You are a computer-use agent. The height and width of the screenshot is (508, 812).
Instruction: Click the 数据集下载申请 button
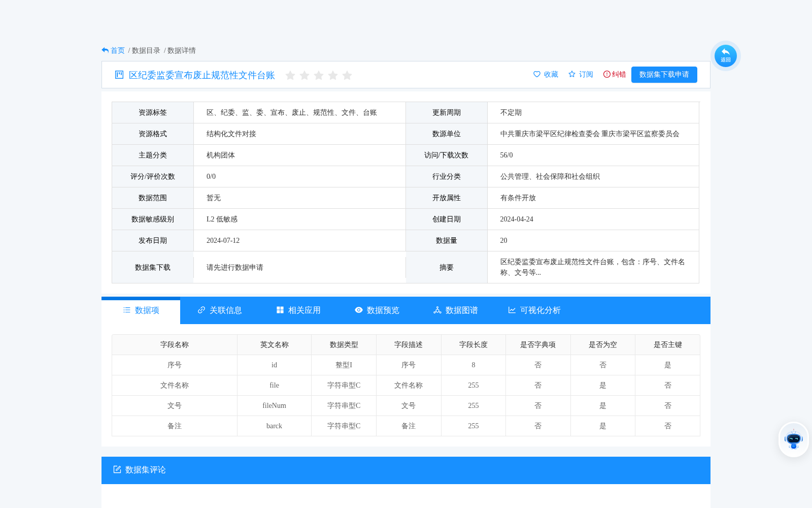(x=664, y=75)
